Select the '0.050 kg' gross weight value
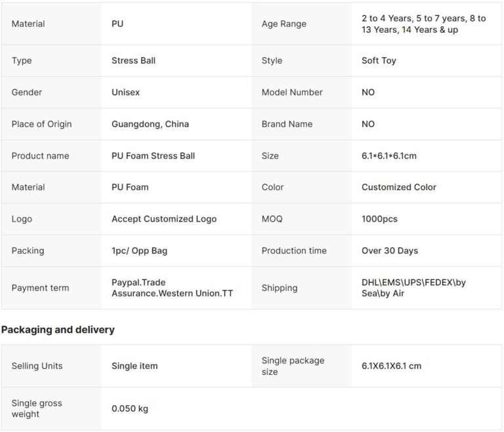 click(130, 408)
